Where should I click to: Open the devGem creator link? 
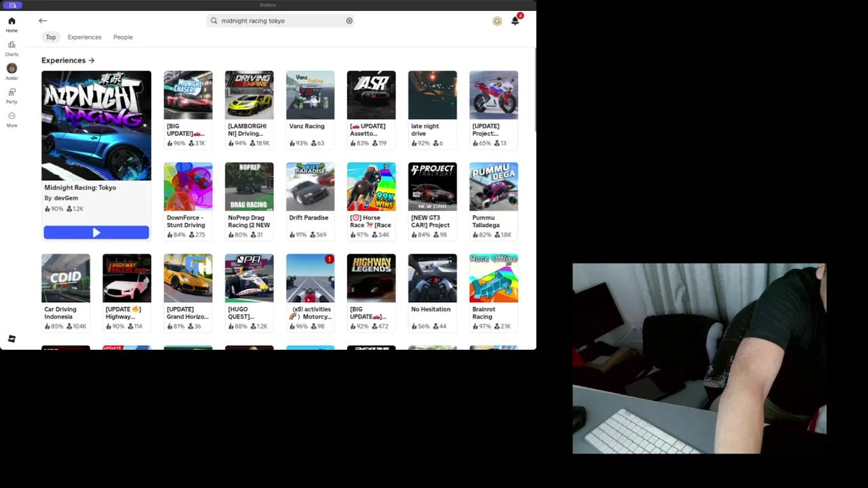coord(66,198)
